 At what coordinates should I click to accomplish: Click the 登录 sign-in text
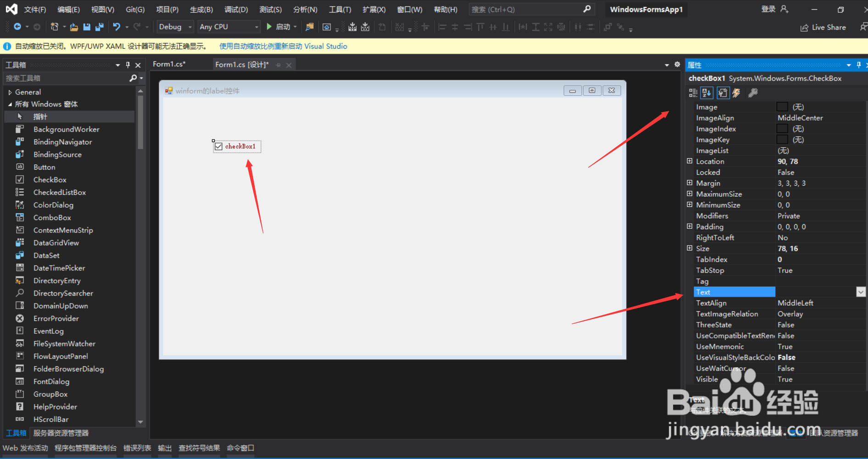tap(768, 9)
